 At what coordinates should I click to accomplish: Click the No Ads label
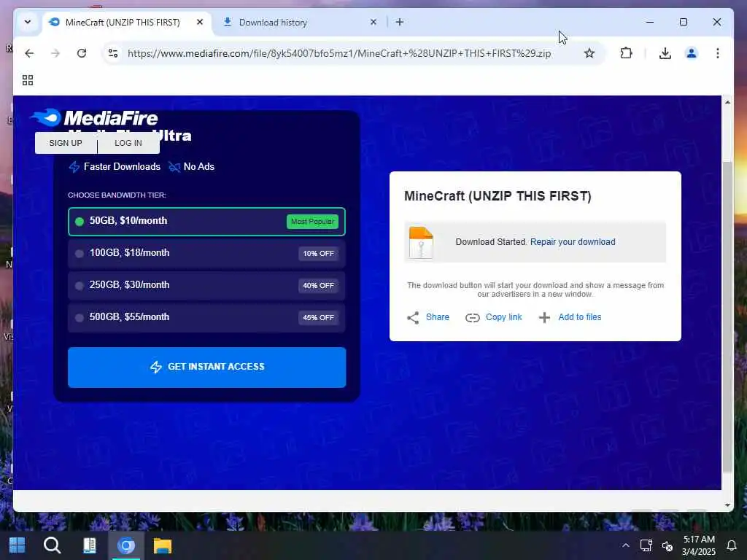(x=192, y=167)
